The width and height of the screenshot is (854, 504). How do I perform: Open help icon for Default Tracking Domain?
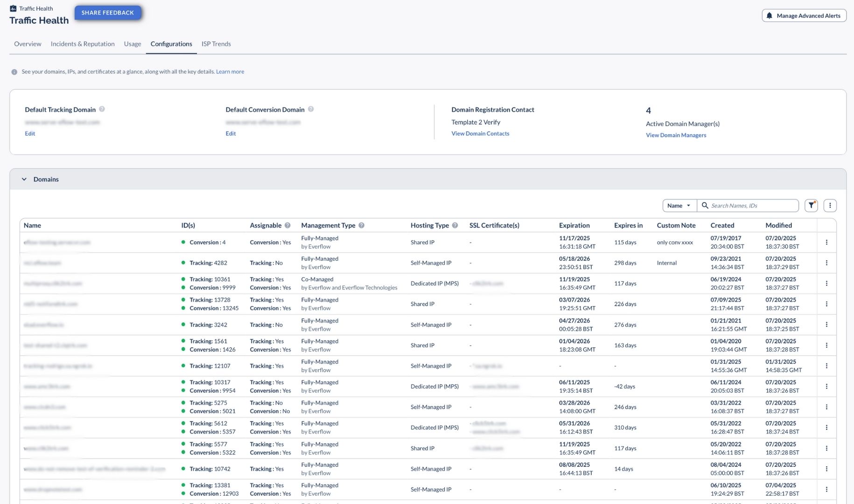tap(102, 109)
